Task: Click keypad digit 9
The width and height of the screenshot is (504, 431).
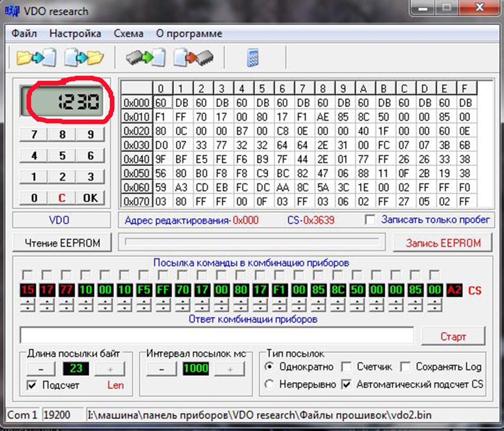Action: pyautogui.click(x=90, y=134)
